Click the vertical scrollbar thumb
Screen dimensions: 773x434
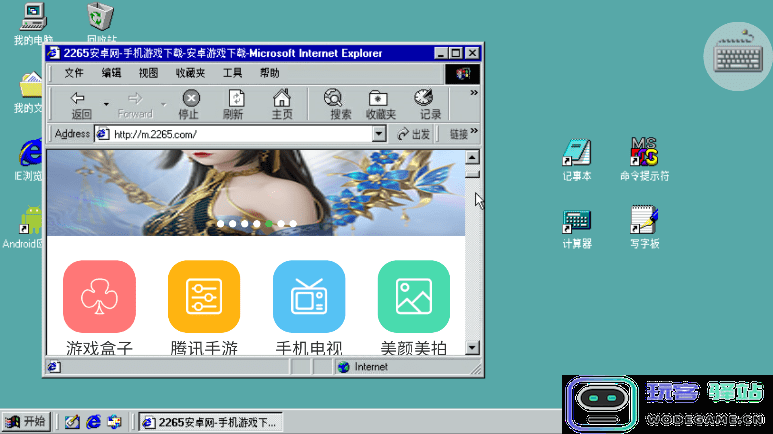472,172
